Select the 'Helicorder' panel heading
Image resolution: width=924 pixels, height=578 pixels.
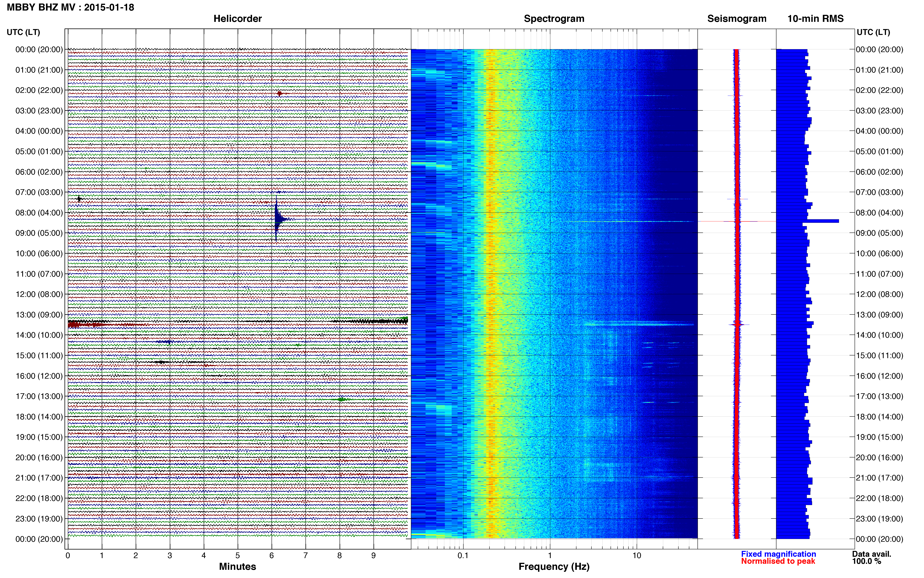238,19
